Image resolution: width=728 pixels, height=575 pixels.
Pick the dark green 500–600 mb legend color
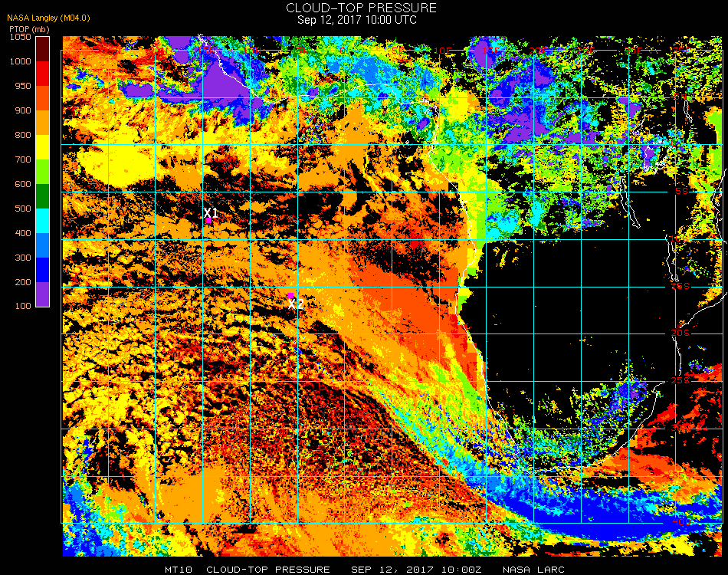[42, 196]
